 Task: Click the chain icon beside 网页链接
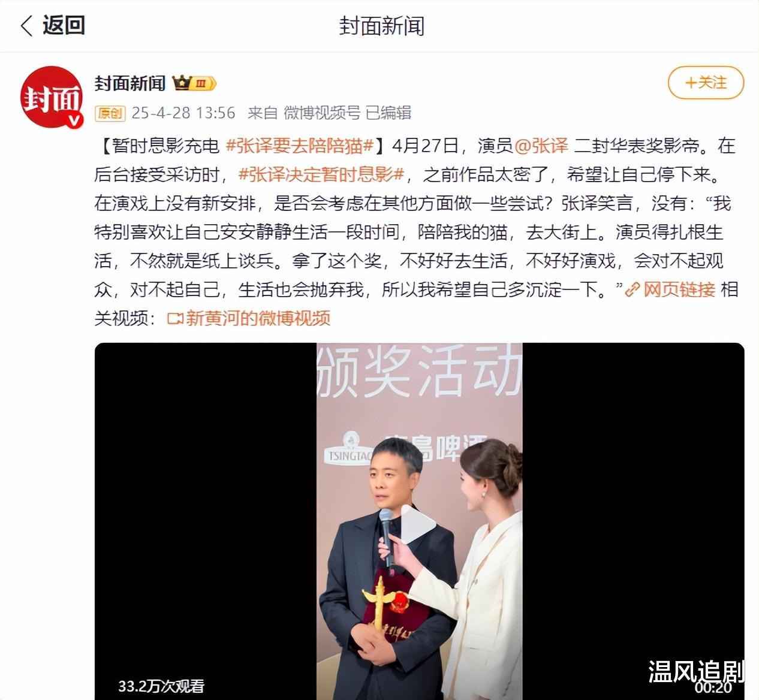632,290
